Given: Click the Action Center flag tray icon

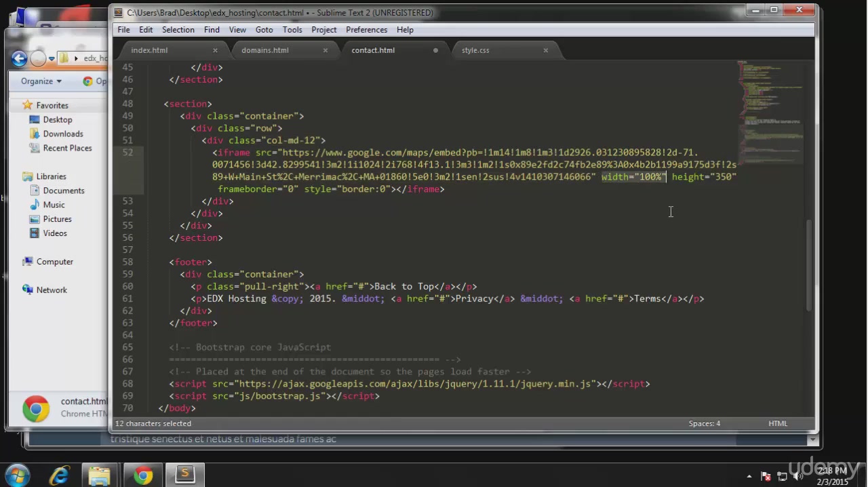Looking at the screenshot, I should 766,476.
